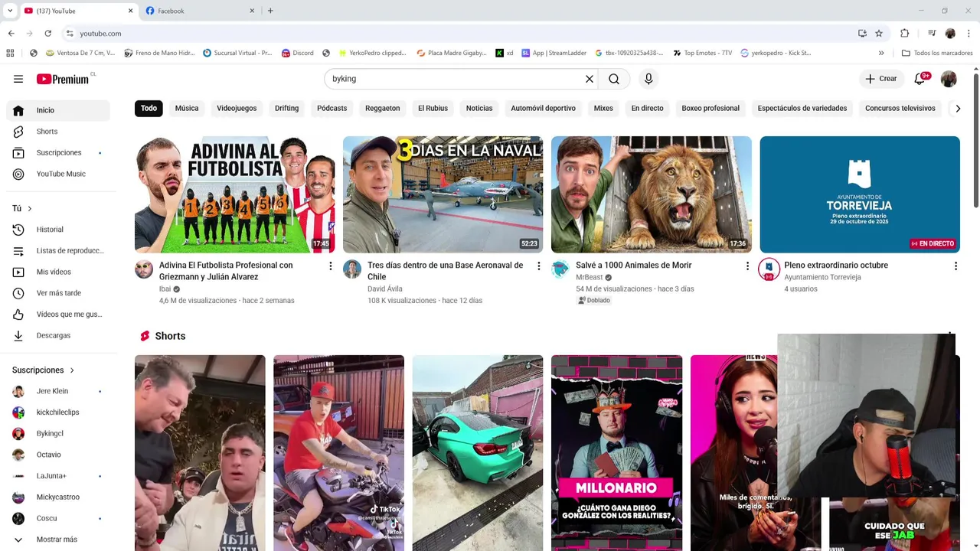Reload the page in the browser
The height and width of the screenshot is (551, 980).
point(47,34)
